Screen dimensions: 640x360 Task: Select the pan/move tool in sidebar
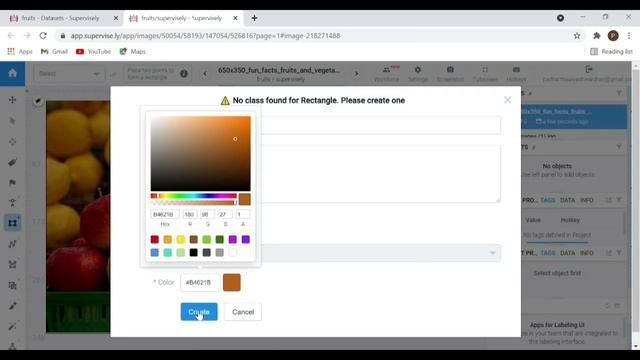point(12,100)
